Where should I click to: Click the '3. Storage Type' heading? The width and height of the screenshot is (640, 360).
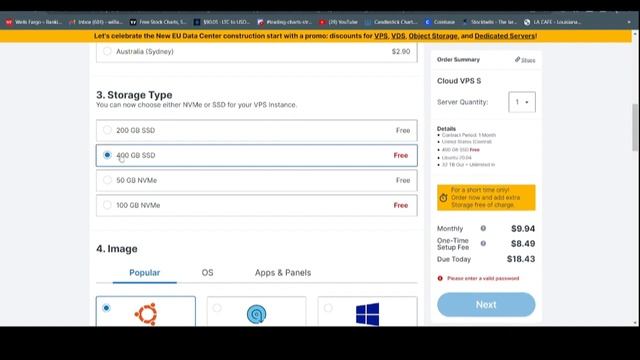tap(134, 95)
